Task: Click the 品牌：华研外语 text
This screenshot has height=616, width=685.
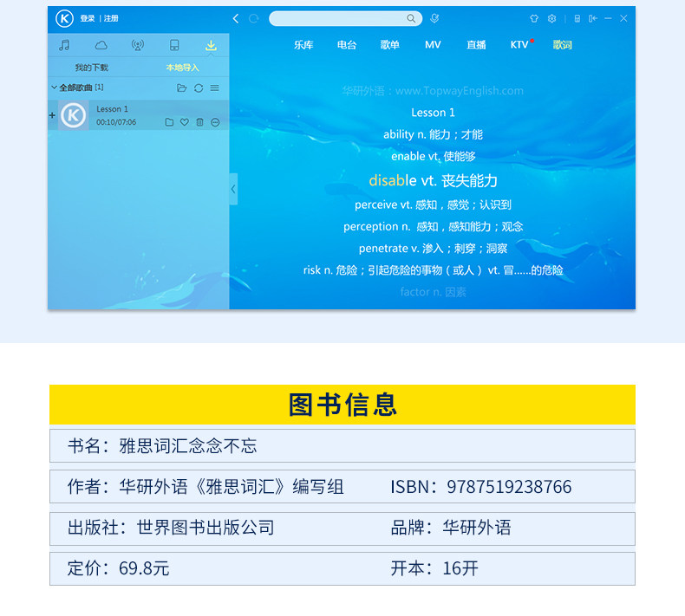Action: [451, 528]
